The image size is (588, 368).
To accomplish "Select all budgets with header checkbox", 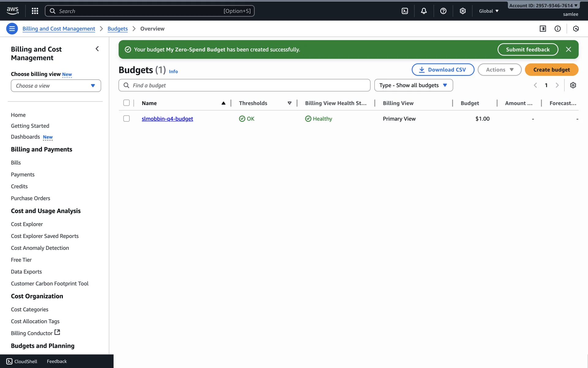I will [x=126, y=103].
